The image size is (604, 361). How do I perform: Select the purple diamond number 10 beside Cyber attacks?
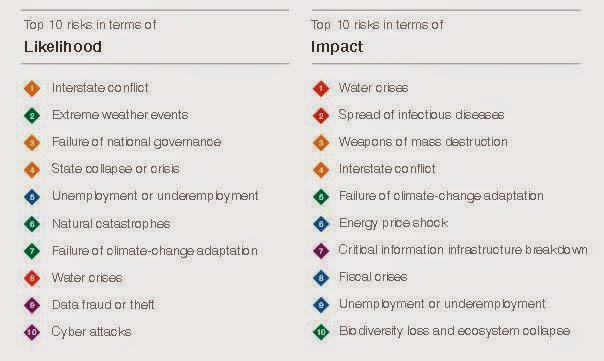point(32,332)
